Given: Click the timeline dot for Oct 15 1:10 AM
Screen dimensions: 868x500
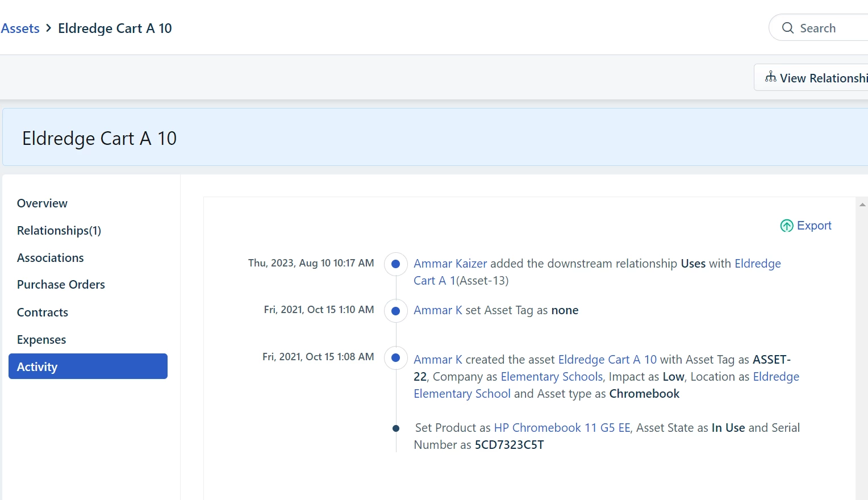Looking at the screenshot, I should 396,311.
